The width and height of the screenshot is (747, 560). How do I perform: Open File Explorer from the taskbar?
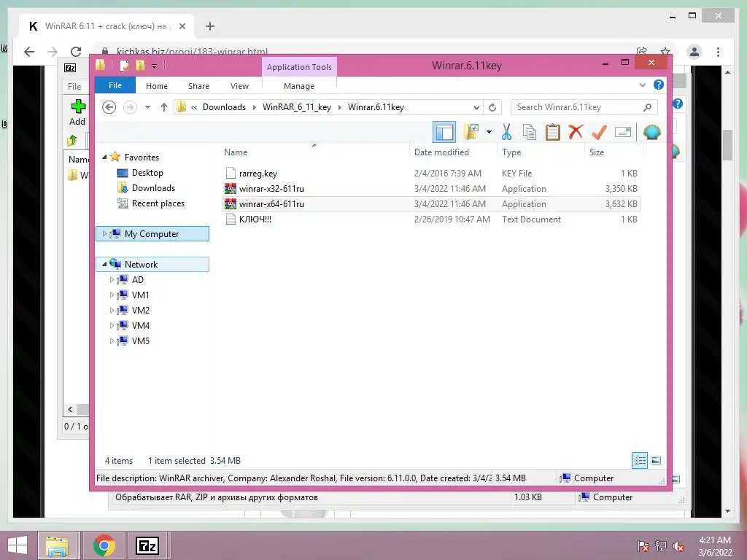57,545
